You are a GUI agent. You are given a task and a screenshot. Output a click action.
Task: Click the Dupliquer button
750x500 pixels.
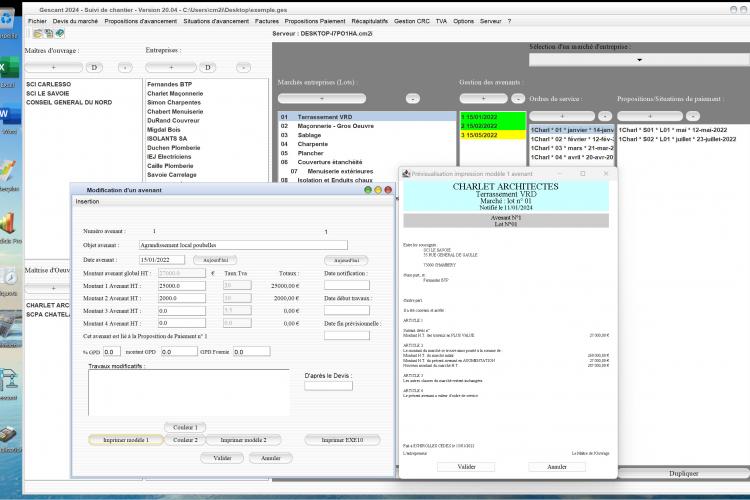click(684, 473)
